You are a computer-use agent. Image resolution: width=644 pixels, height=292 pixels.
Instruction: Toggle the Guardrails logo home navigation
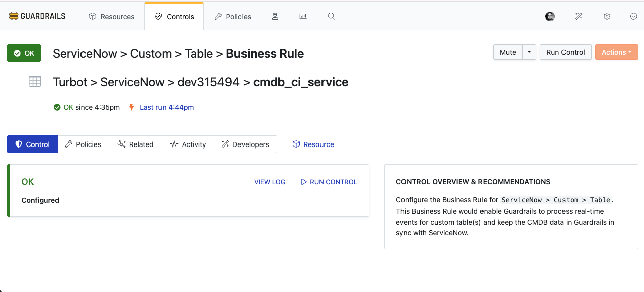(x=37, y=16)
